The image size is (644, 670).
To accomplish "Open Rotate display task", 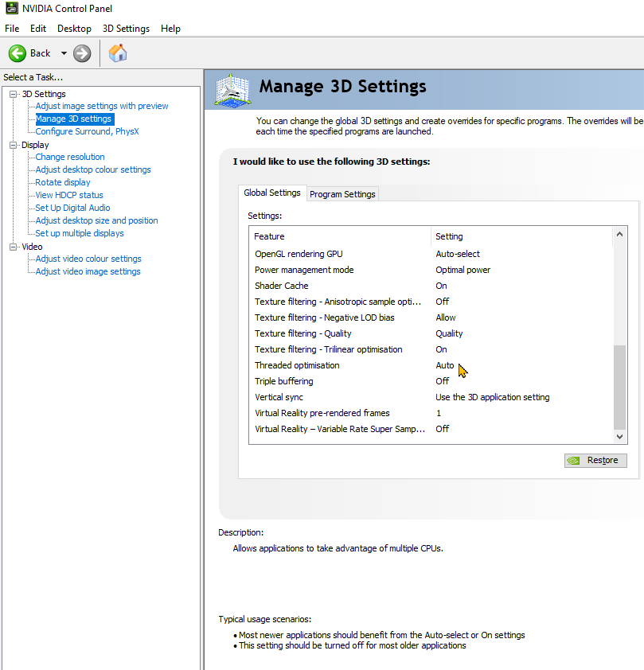I will 63,182.
